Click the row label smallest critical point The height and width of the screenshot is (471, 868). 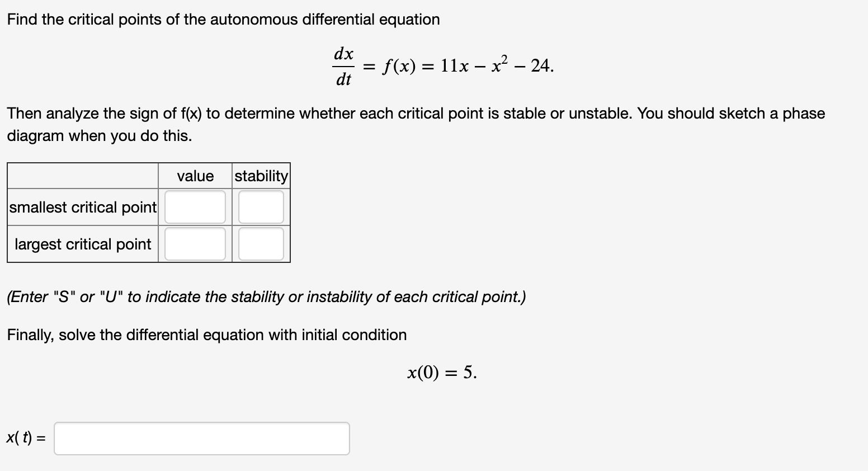tap(82, 207)
